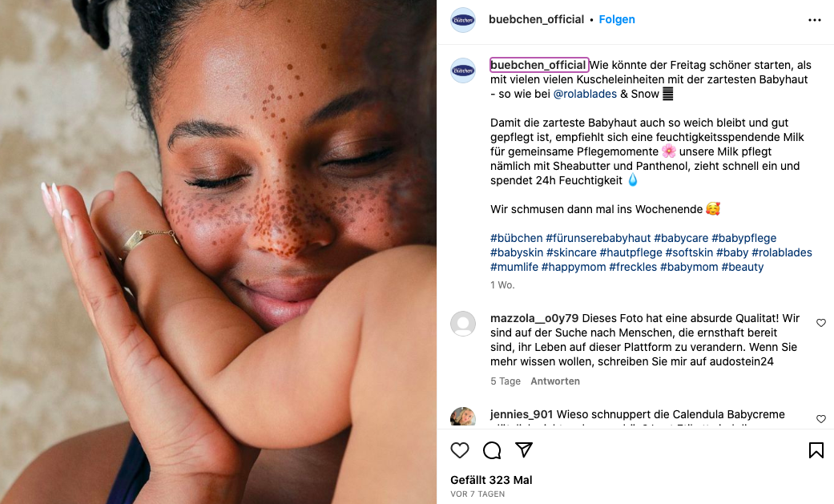The width and height of the screenshot is (834, 504).
Task: View the list of 323 likes
Action: pos(491,480)
